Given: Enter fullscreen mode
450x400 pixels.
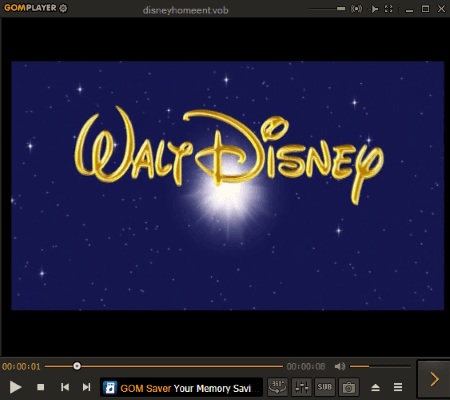Looking at the screenshot, I should pyautogui.click(x=389, y=9).
